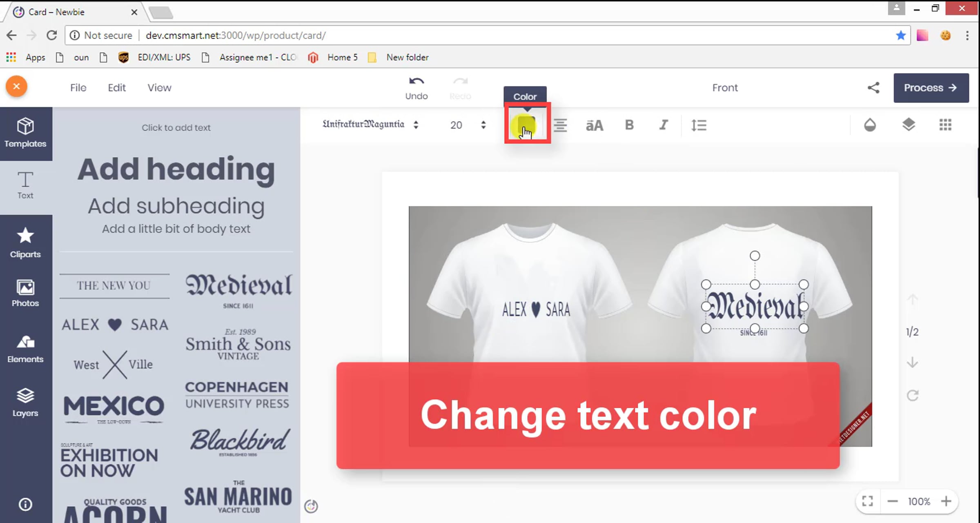Click the info icon in sidebar
Viewport: 980px width, 523px height.
click(x=25, y=505)
